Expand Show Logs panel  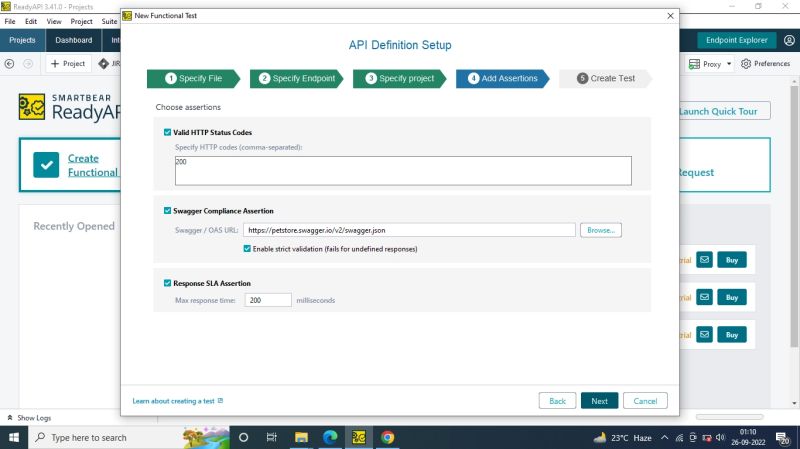29,418
